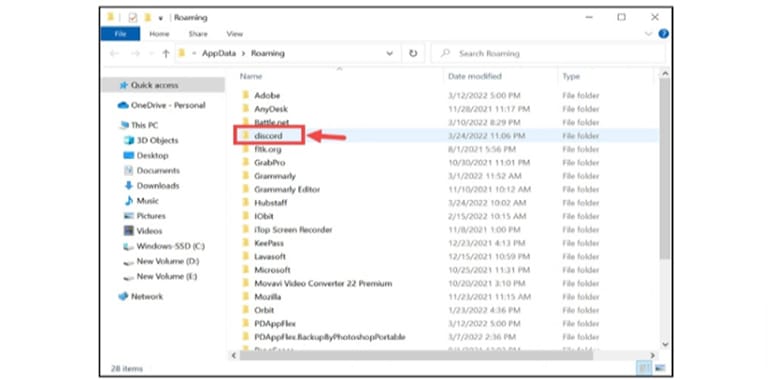The height and width of the screenshot is (380, 768).
Task: Click the Properties checkmark icon in title bar
Action: (x=133, y=18)
